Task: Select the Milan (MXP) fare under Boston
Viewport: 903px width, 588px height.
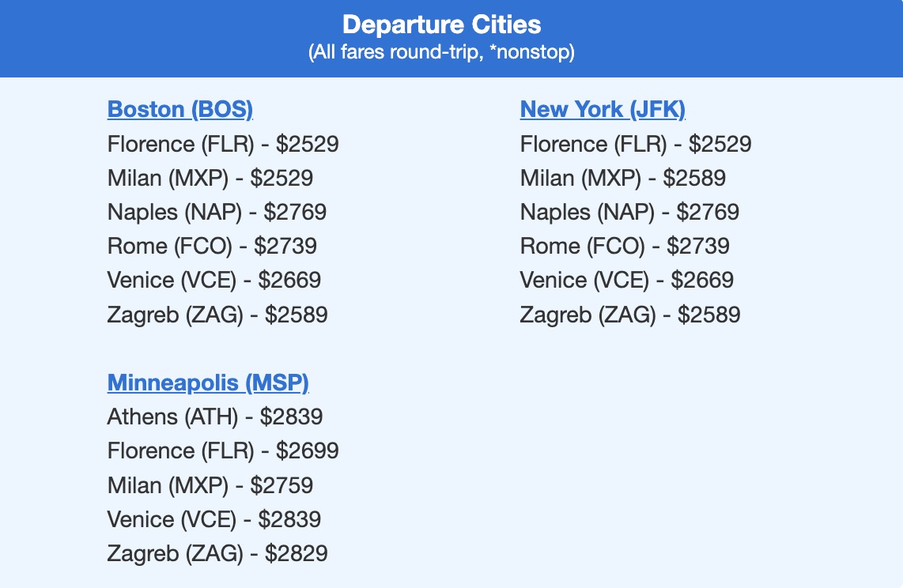Action: click(x=210, y=178)
